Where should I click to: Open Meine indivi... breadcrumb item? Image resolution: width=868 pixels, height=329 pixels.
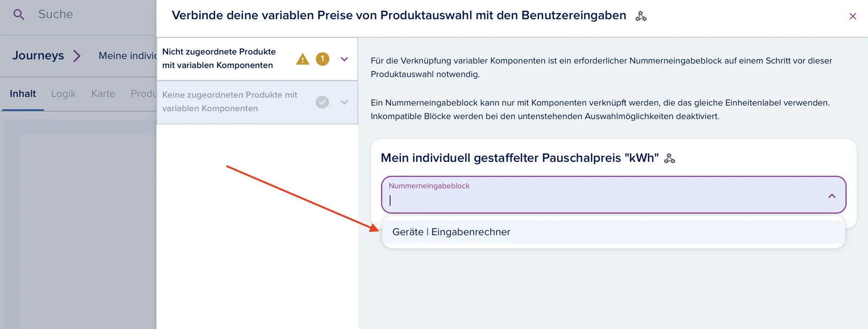[x=127, y=56]
